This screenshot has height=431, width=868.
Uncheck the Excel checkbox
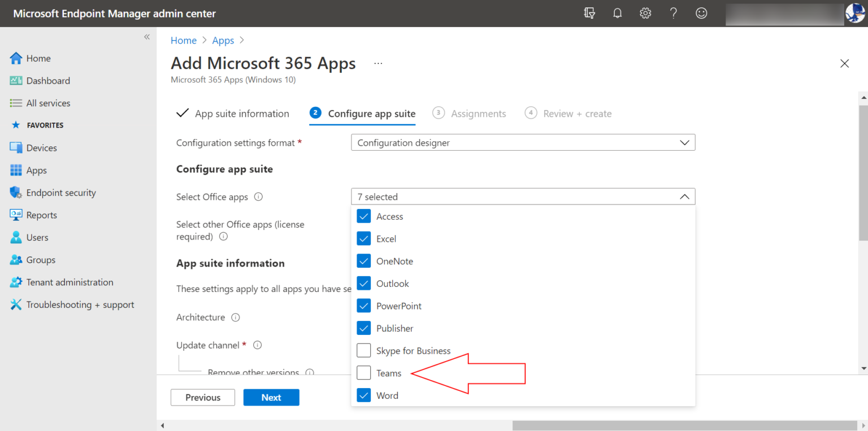point(364,238)
